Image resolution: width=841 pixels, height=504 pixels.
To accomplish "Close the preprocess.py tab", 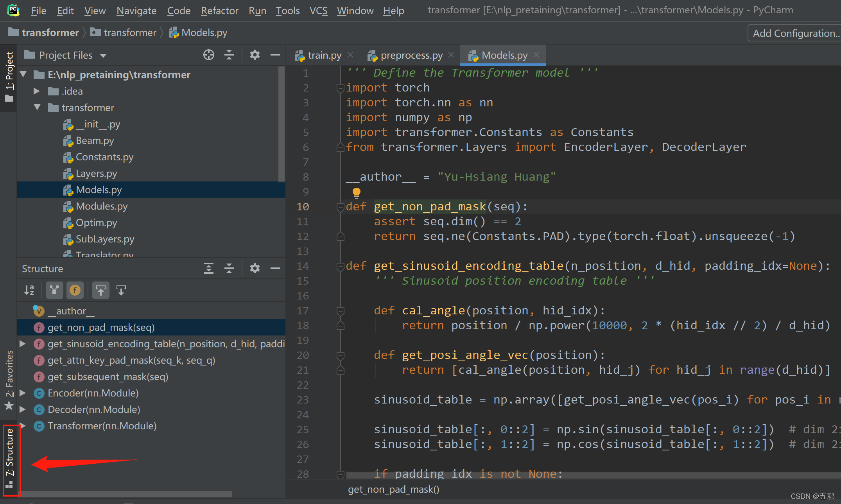I will coord(451,55).
